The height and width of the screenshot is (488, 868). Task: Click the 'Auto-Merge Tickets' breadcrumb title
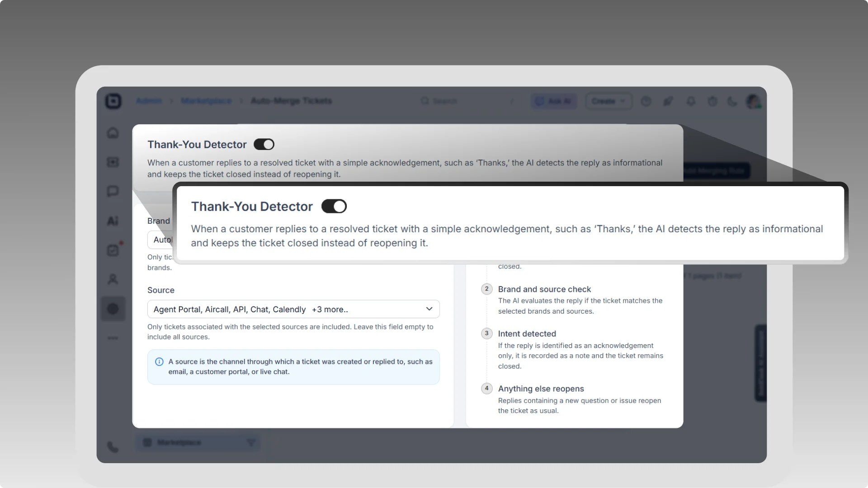291,101
